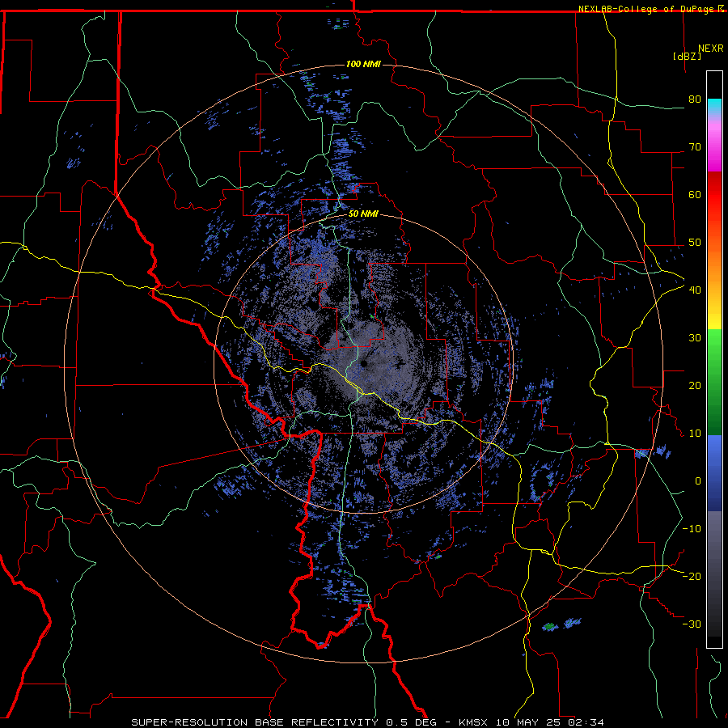Click the green band of the color bar
The width and height of the screenshot is (728, 728).
pos(714,382)
